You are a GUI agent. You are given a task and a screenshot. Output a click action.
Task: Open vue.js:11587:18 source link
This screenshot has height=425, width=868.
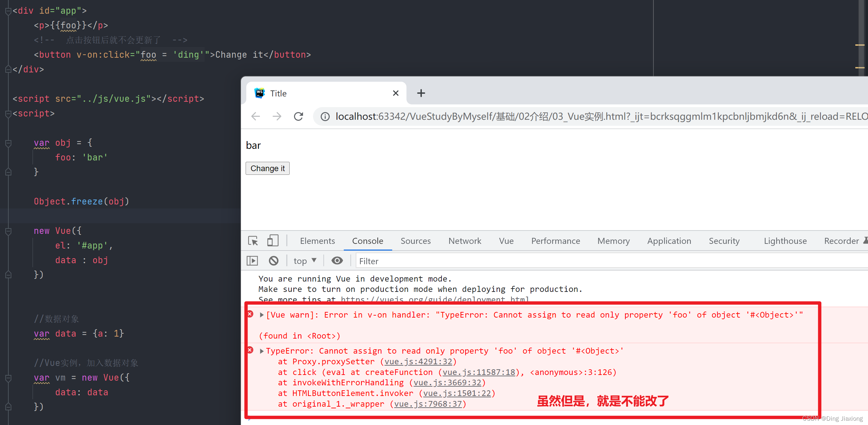pos(479,372)
